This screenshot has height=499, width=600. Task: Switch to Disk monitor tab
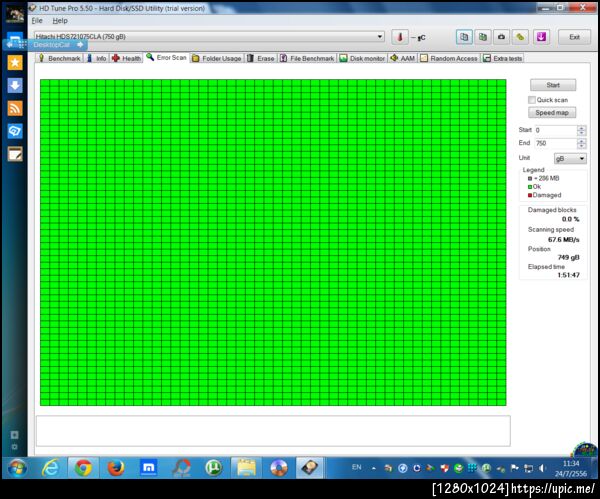click(362, 58)
